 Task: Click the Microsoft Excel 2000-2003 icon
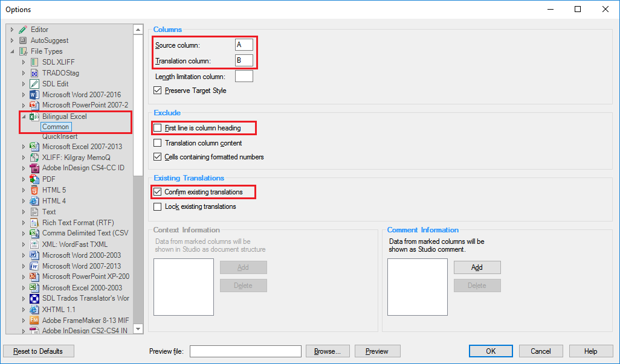[34, 288]
